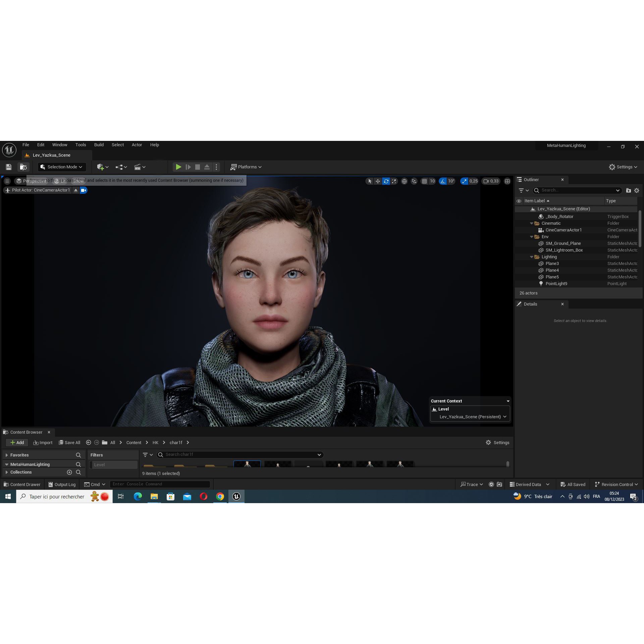Open the Output Log
Screen dimensions: 644x644
tap(62, 485)
